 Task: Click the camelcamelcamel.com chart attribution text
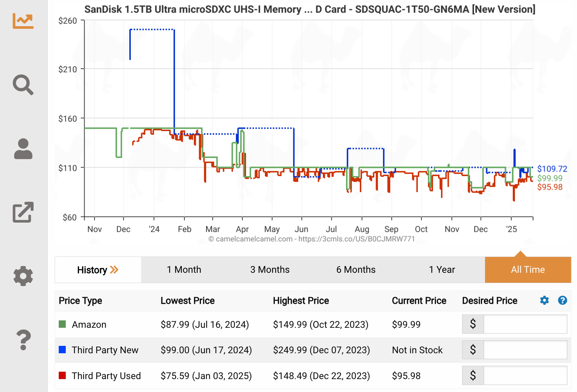coord(312,239)
